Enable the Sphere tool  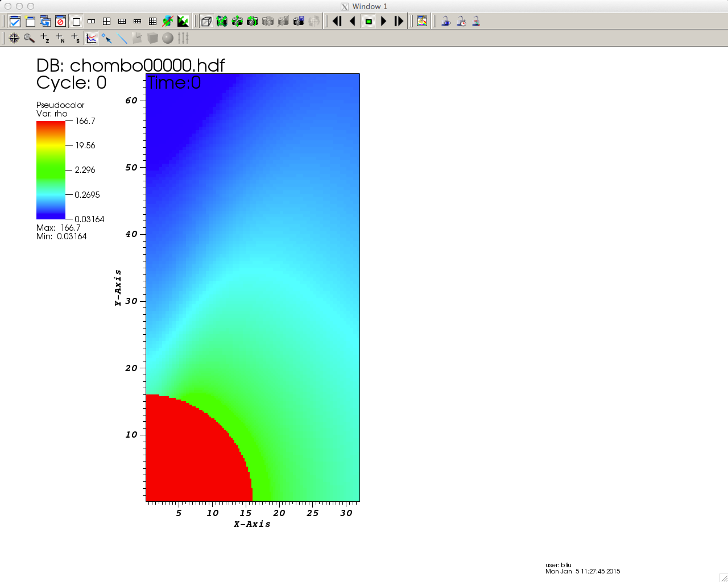168,38
